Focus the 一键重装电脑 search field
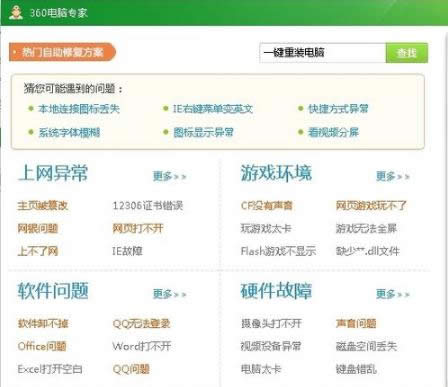The image size is (448, 387). [323, 53]
